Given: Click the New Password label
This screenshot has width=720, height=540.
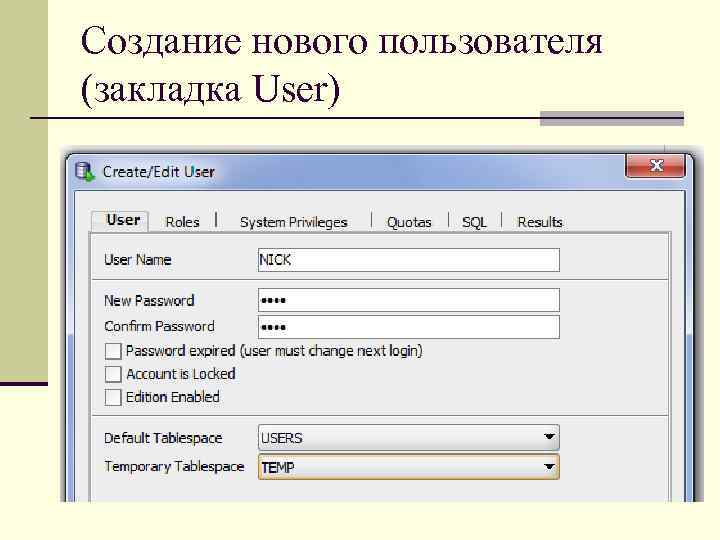Looking at the screenshot, I should (x=149, y=300).
